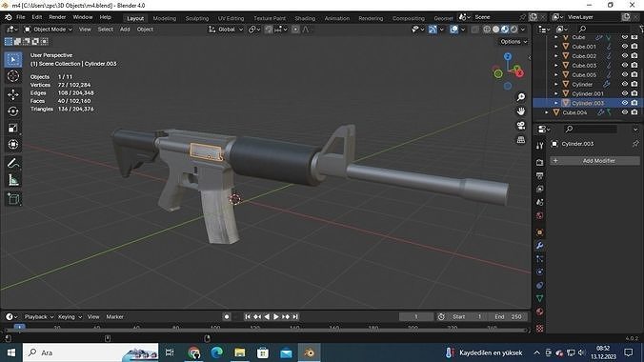Open the viewport Add menu
Screen dimensions: 644x362
pyautogui.click(x=125, y=30)
